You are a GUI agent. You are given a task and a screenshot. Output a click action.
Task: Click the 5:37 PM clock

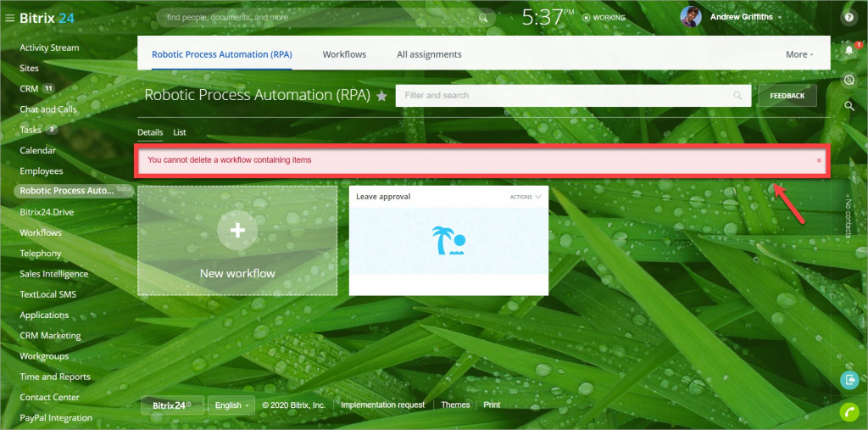pos(548,17)
